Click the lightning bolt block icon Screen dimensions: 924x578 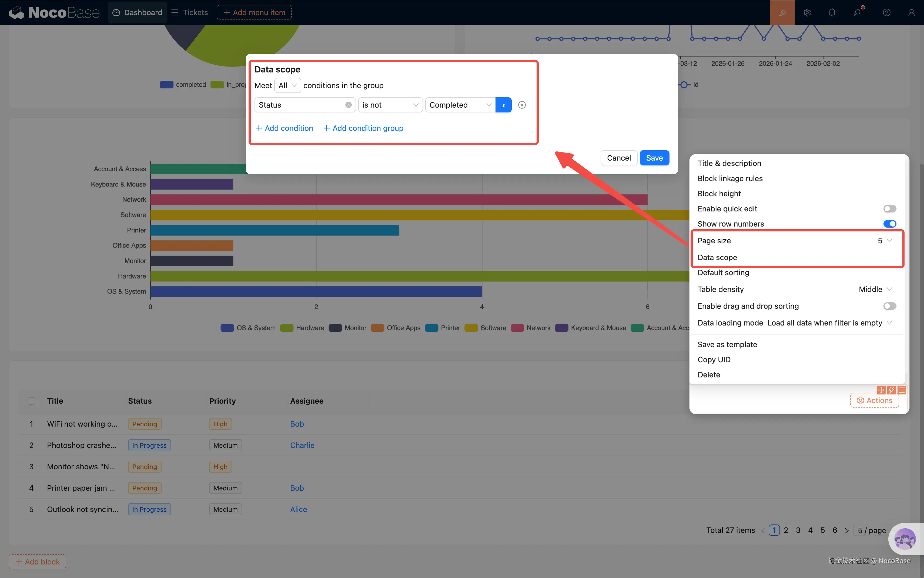(x=891, y=390)
